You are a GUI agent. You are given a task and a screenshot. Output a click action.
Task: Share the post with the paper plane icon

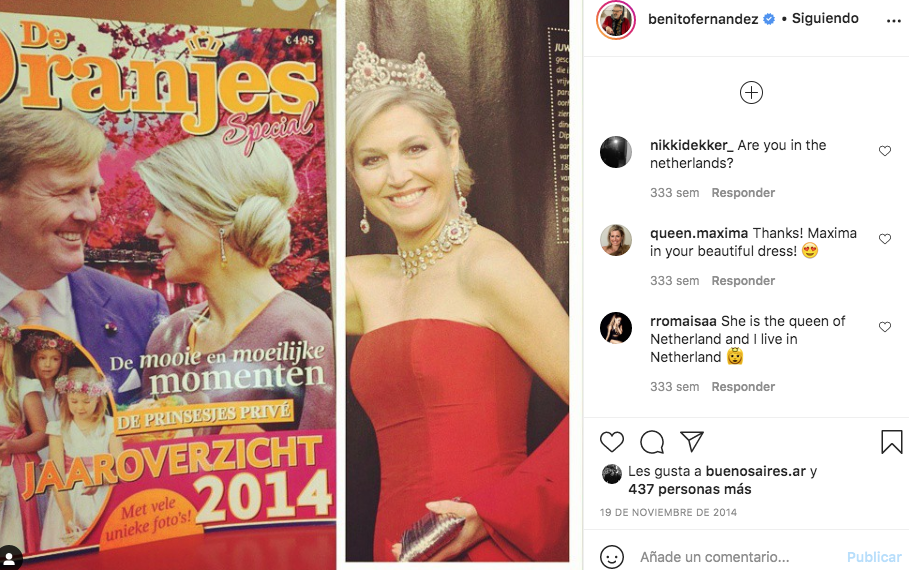click(692, 441)
